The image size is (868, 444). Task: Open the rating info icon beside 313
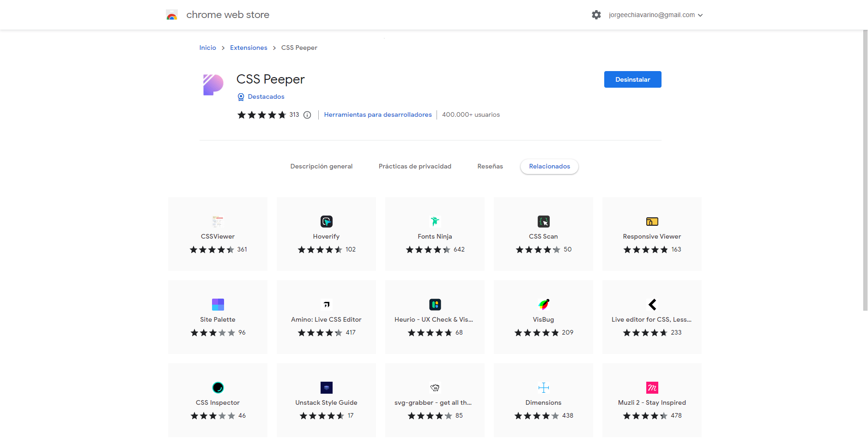[307, 115]
